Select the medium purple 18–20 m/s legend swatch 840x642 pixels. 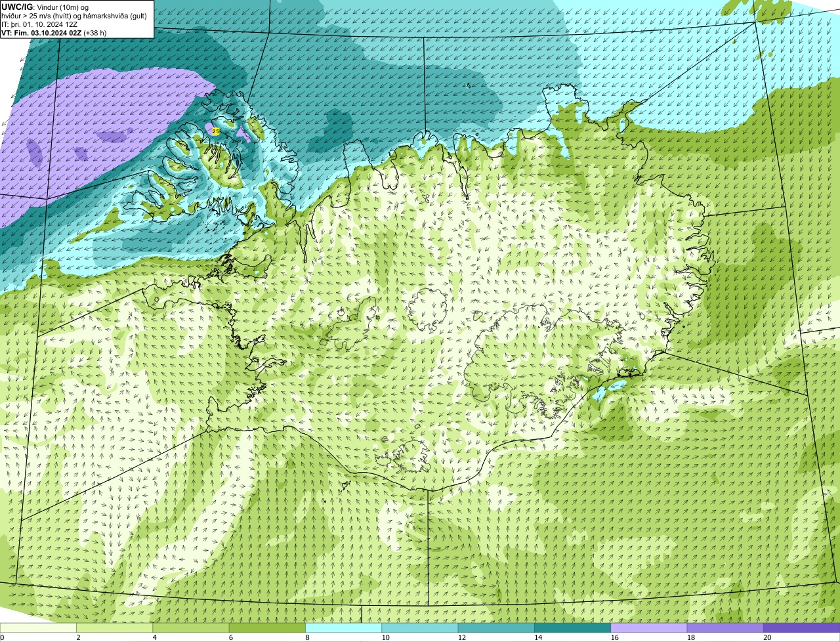[725, 628]
